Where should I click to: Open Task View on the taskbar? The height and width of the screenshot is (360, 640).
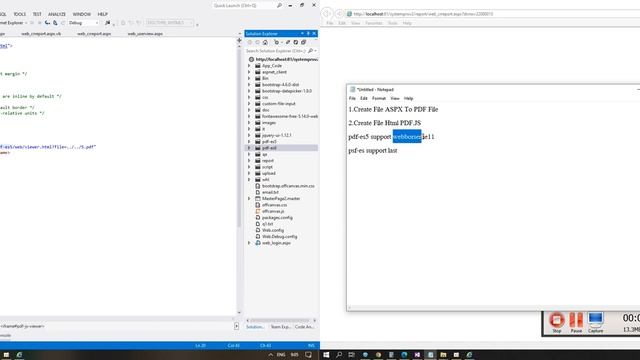pyautogui.click(x=351, y=355)
